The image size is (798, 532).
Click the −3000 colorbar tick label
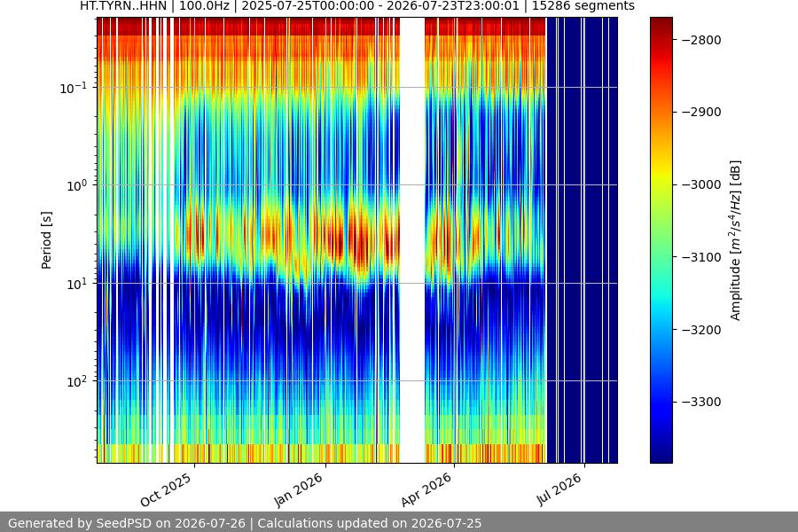click(701, 184)
